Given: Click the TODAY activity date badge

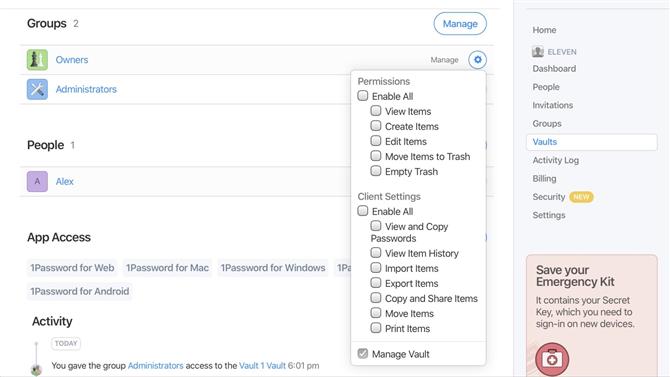Looking at the screenshot, I should tap(66, 343).
